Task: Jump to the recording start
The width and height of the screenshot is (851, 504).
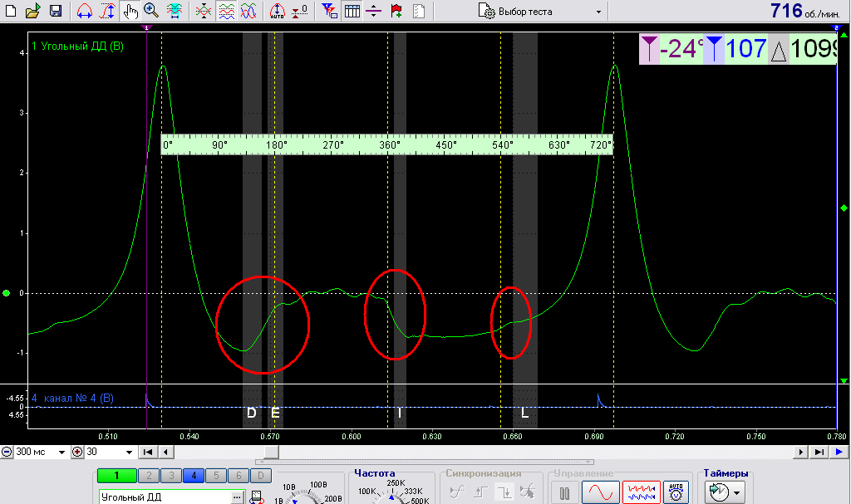Action: point(147,452)
